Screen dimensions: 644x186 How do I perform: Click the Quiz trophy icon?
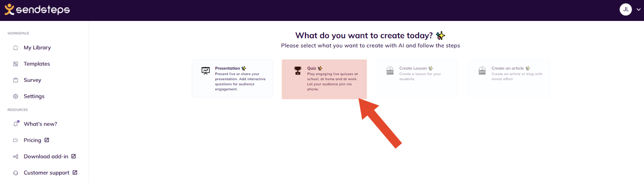tap(298, 71)
